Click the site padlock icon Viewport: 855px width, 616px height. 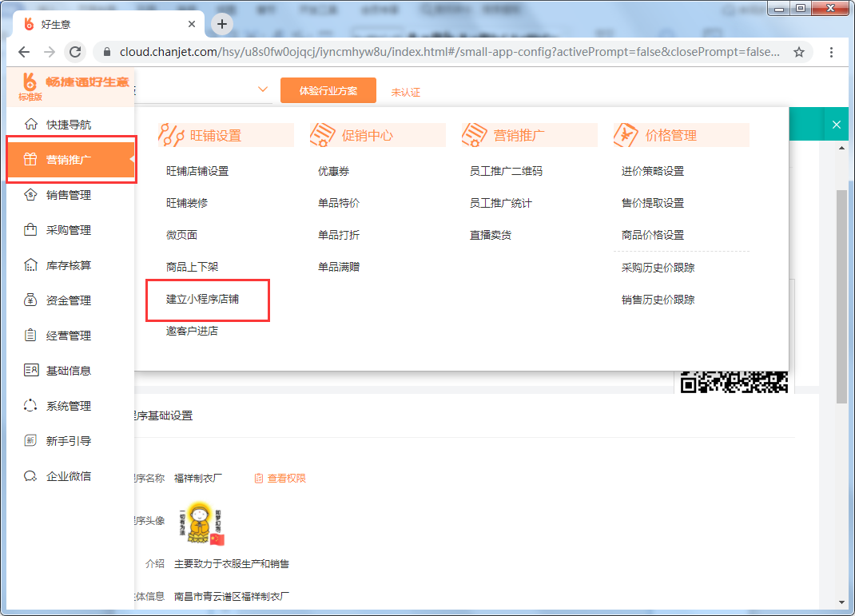pos(107,52)
